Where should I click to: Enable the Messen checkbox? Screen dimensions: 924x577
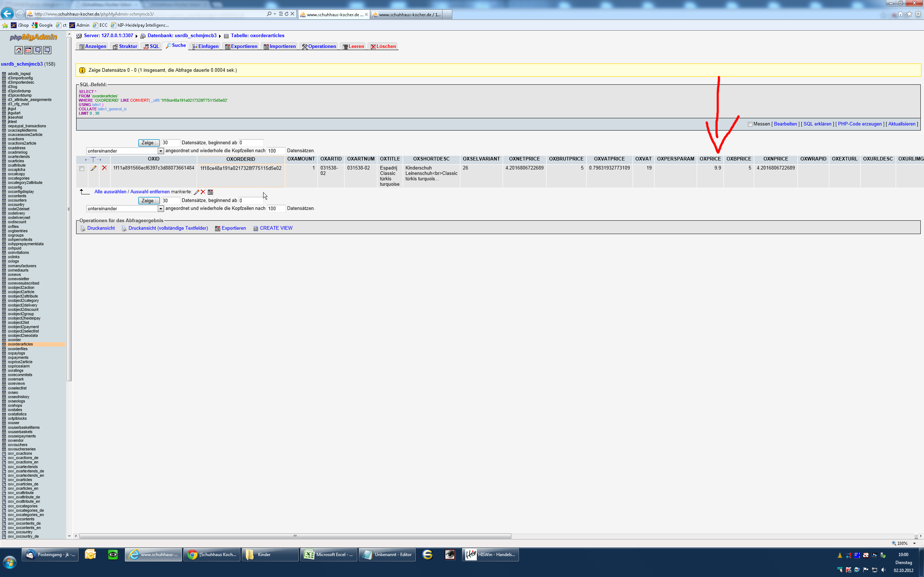tap(750, 124)
